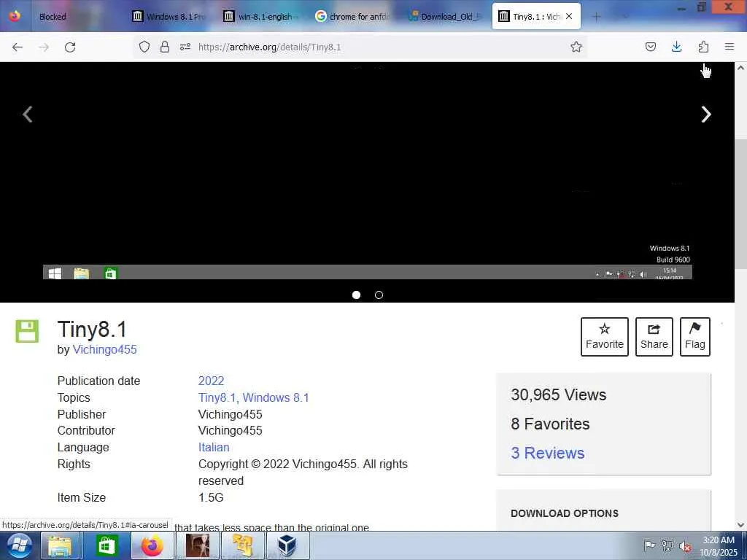Click the muted volume tray icon
Image resolution: width=747 pixels, height=560 pixels.
point(686,546)
